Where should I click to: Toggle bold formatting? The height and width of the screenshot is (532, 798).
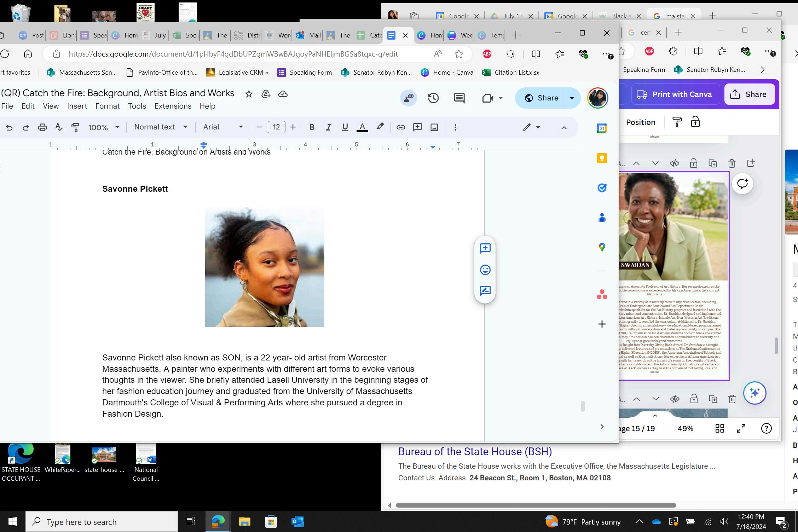click(x=312, y=127)
